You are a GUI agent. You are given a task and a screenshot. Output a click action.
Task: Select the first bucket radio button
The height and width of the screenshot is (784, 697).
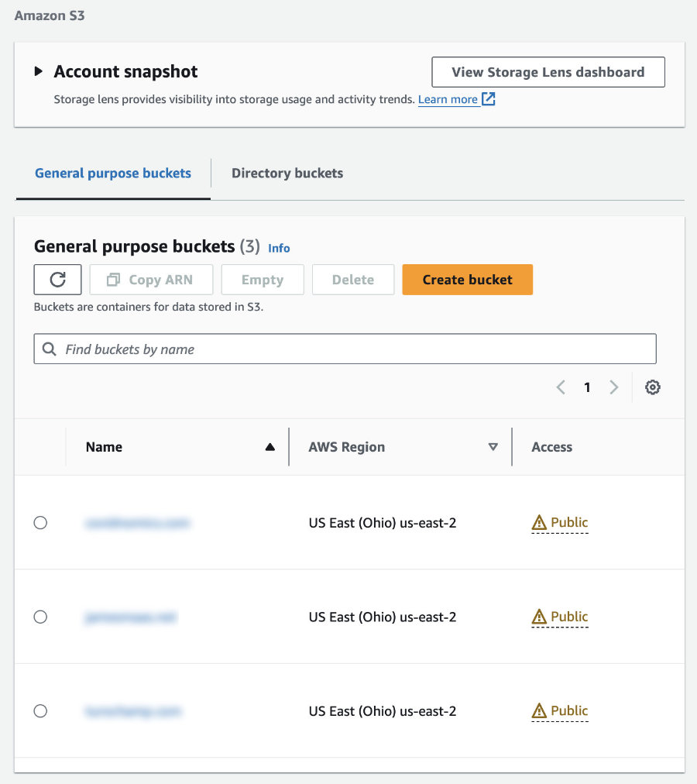[x=40, y=522]
